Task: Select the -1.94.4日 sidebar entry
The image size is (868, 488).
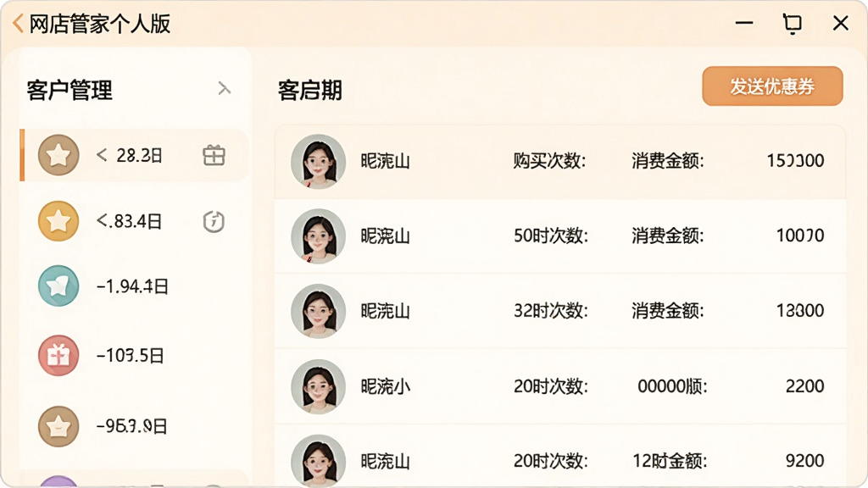Action: click(x=134, y=286)
